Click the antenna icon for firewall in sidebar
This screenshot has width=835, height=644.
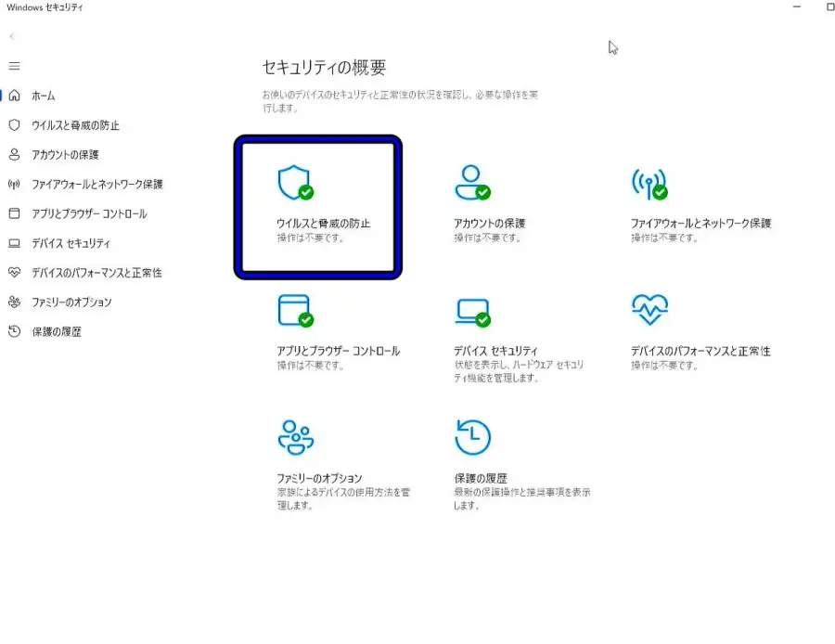pos(14,184)
